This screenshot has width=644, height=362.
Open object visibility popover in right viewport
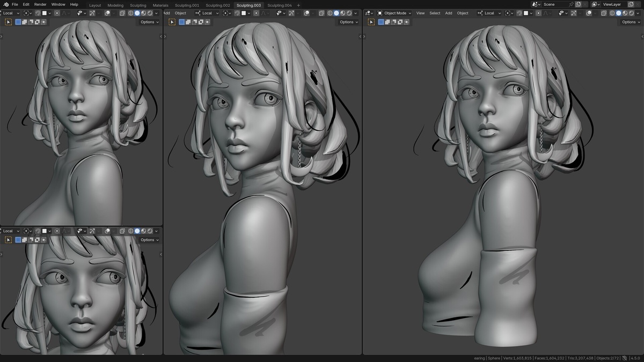563,13
